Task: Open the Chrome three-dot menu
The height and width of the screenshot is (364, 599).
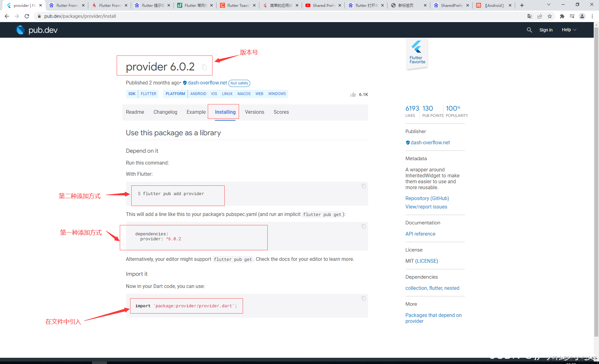Action: coord(592,16)
